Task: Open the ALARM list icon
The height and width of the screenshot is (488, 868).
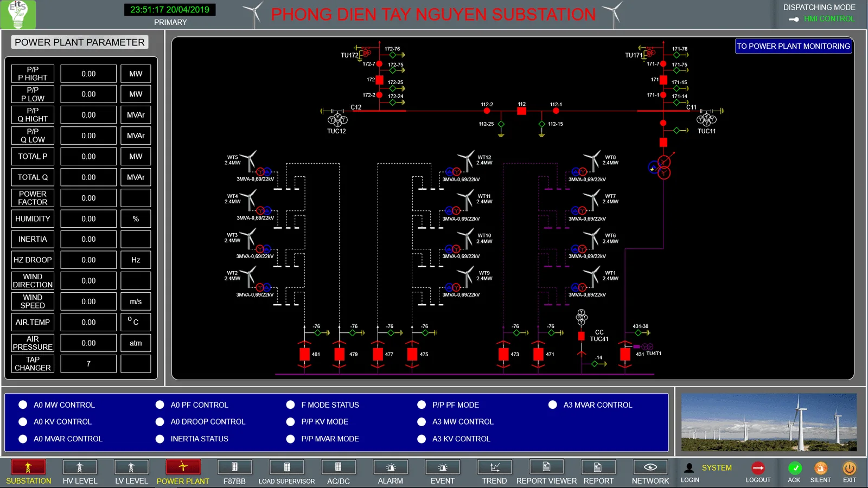Action: (x=391, y=467)
